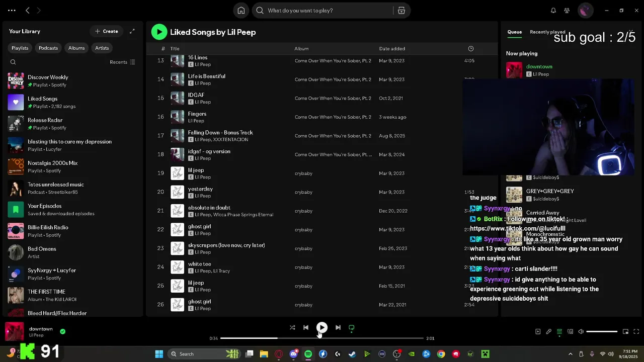Open the Billie Eilish Radio playlist

click(x=73, y=231)
